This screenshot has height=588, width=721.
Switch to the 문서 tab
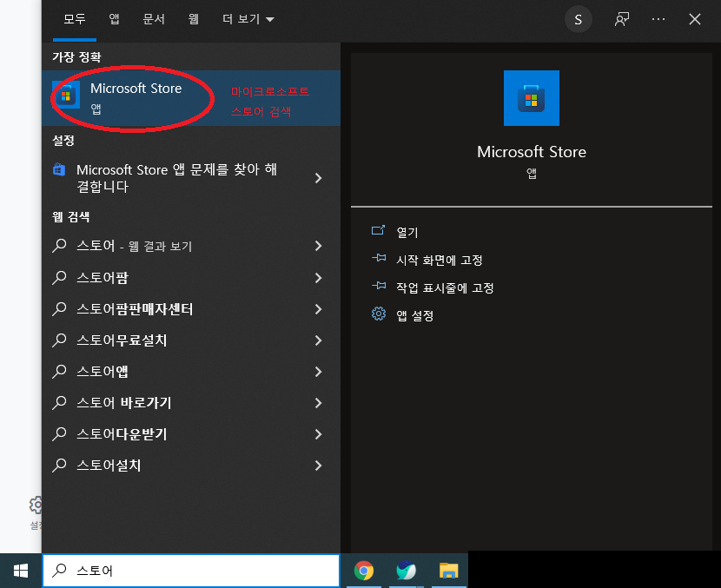click(154, 18)
